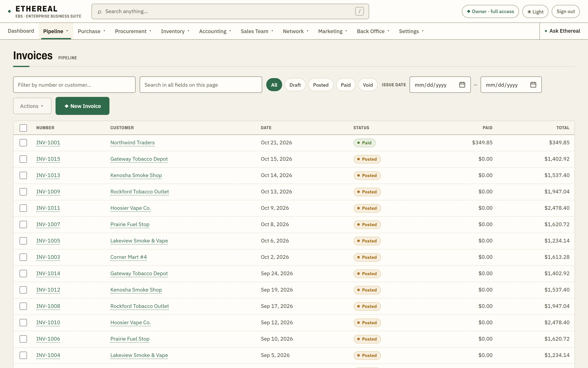The width and height of the screenshot is (588, 368).
Task: Open the Inventory dropdown menu
Action: point(175,31)
